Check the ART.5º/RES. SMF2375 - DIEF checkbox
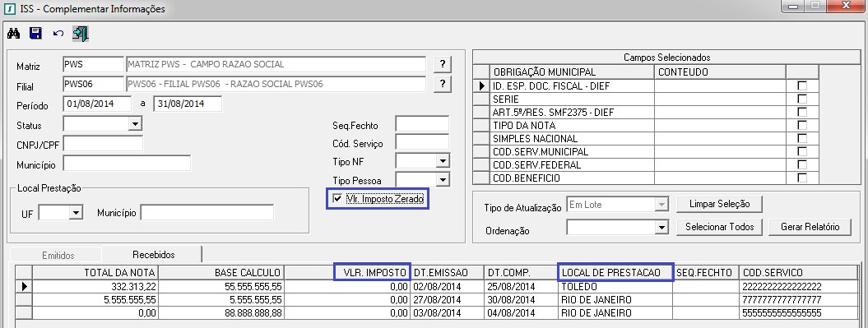The width and height of the screenshot is (868, 328). (801, 113)
